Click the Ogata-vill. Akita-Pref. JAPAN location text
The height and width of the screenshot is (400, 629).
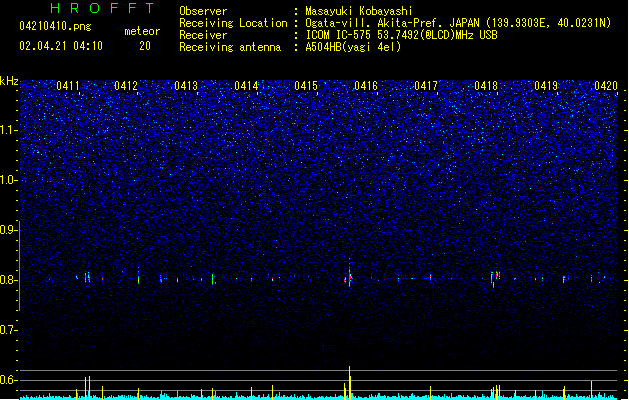(x=458, y=23)
